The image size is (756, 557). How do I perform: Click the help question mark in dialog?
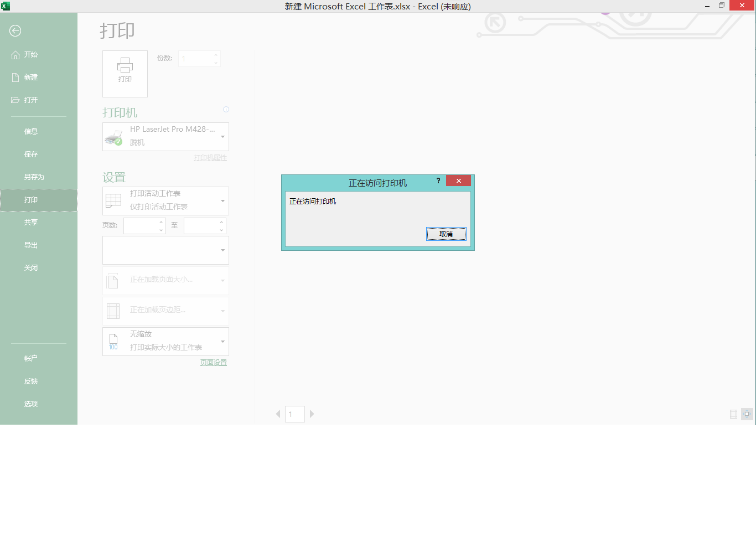(x=438, y=180)
